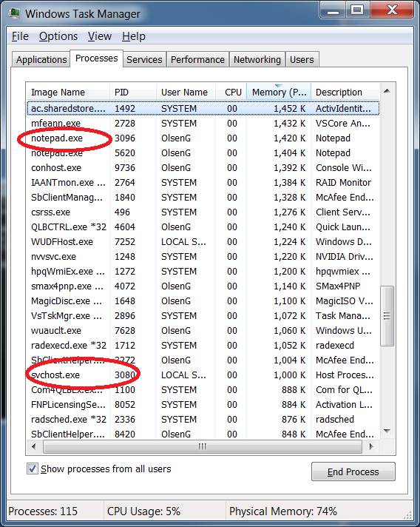Click the RAID Monitor description cell
Viewport: 420px width, 527px height.
343,182
